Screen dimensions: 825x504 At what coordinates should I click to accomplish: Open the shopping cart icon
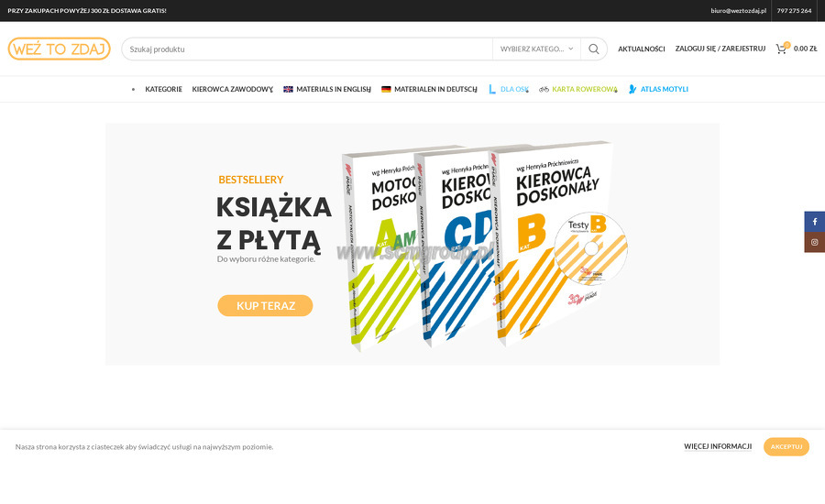(x=781, y=49)
